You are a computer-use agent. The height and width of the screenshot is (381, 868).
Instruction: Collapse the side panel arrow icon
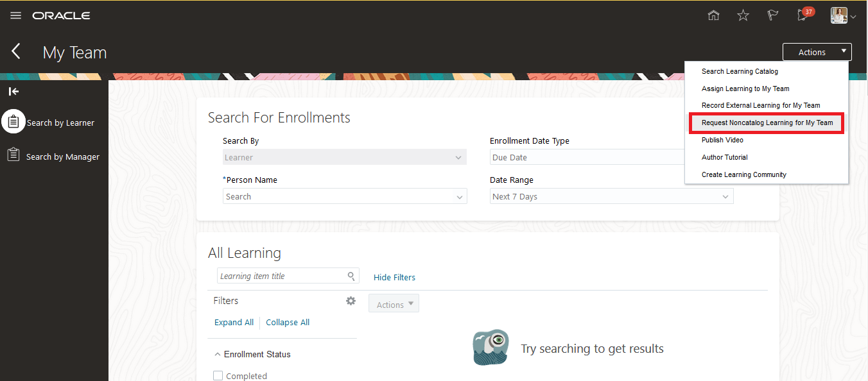pyautogui.click(x=13, y=91)
